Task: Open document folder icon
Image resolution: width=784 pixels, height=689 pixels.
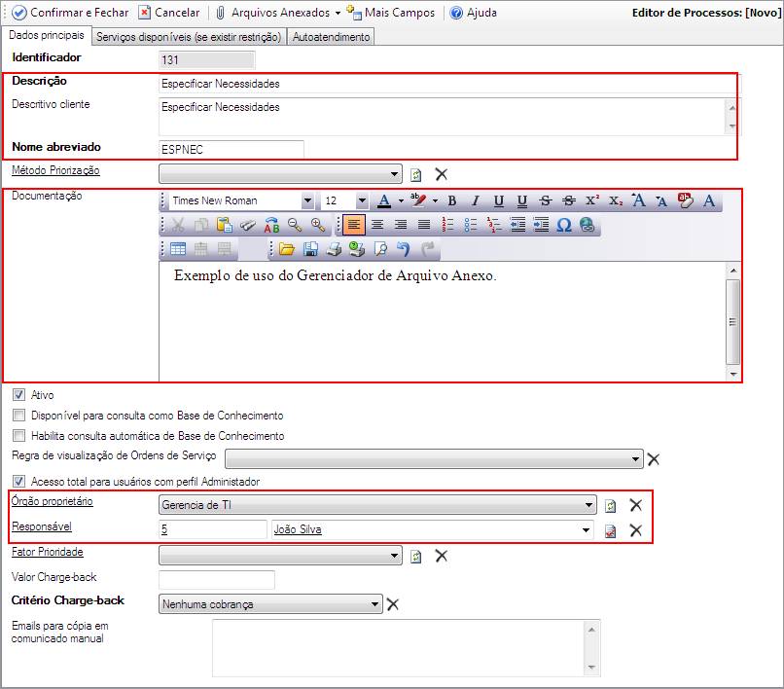Action: coord(287,249)
